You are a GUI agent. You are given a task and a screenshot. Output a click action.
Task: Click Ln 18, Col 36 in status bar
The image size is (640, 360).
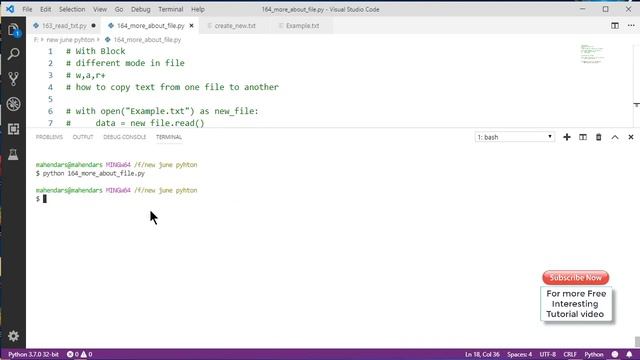[482, 354]
